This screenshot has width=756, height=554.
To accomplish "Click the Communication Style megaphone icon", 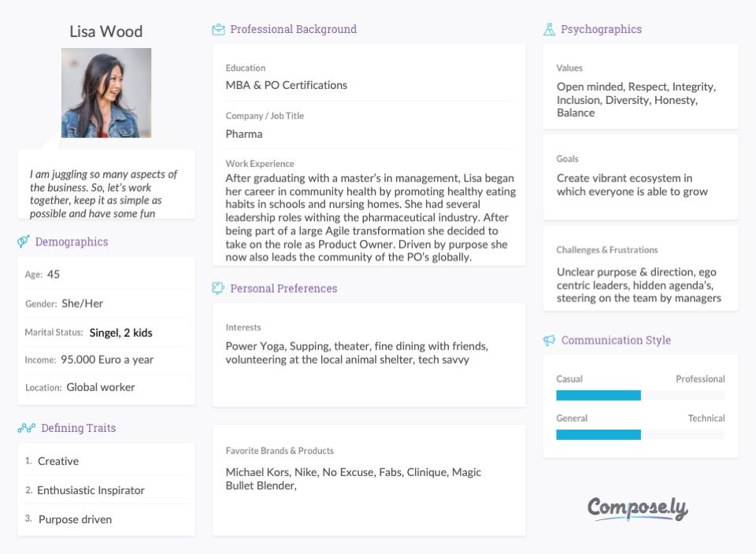I will coord(549,340).
